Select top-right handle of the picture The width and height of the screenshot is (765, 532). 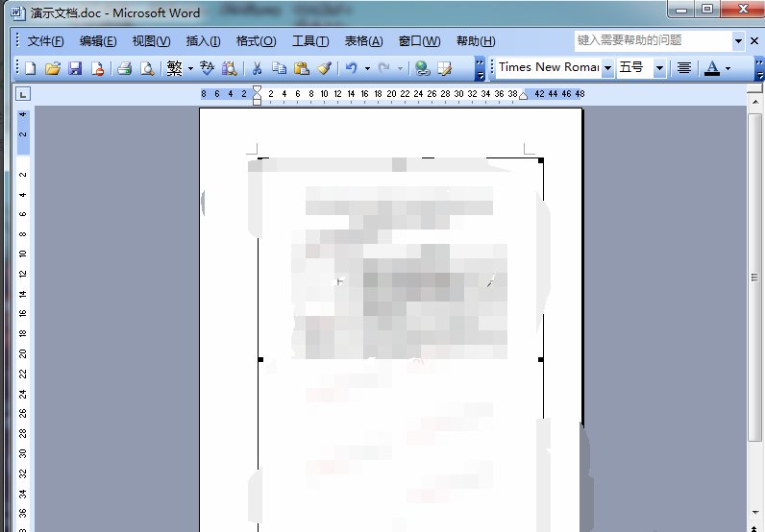coord(540,160)
